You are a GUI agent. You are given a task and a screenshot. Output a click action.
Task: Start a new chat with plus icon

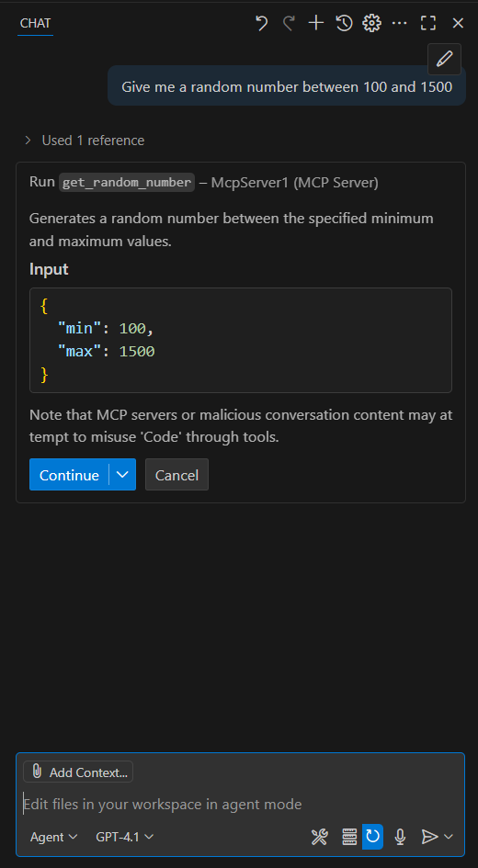315,23
